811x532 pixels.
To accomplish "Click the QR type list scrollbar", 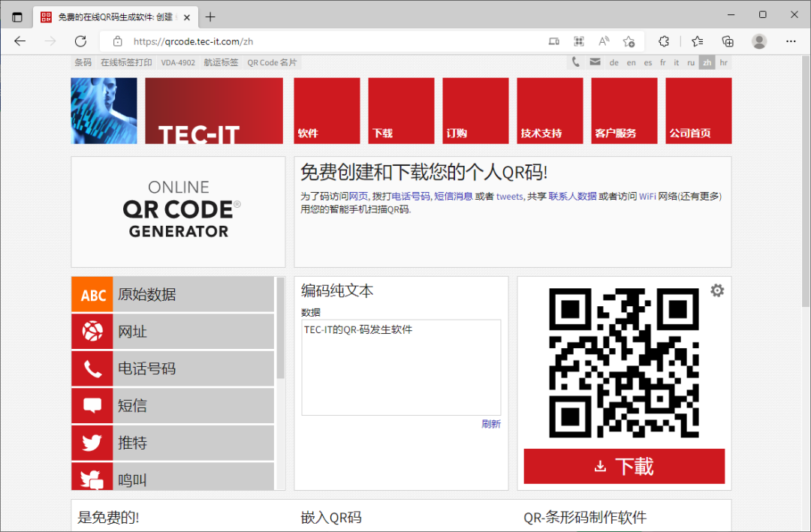I will (280, 329).
